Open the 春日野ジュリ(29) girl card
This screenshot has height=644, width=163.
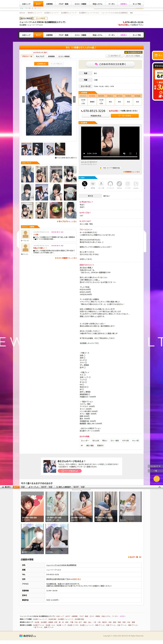pyautogui.click(x=57, y=507)
